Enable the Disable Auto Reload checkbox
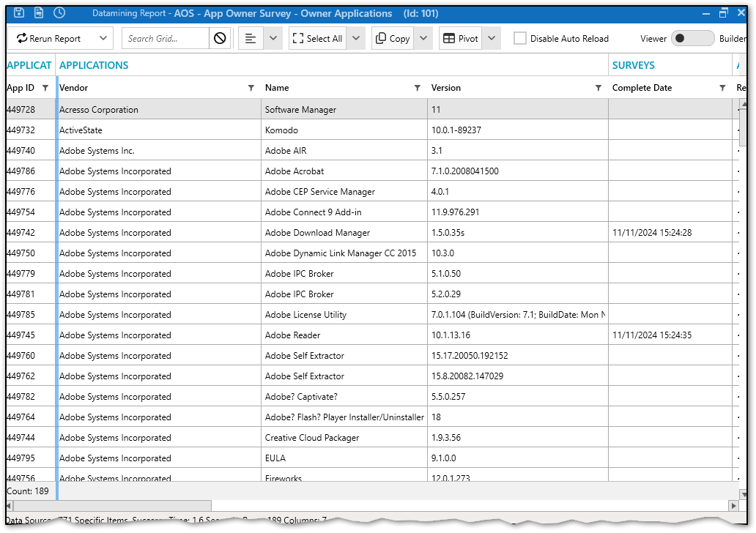756x533 pixels. pyautogui.click(x=520, y=39)
